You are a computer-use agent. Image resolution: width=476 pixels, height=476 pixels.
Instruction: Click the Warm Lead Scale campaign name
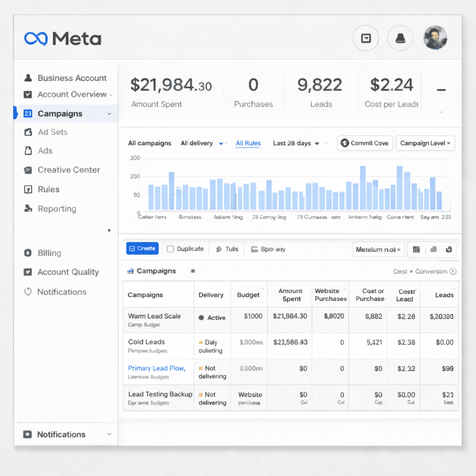coord(154,316)
